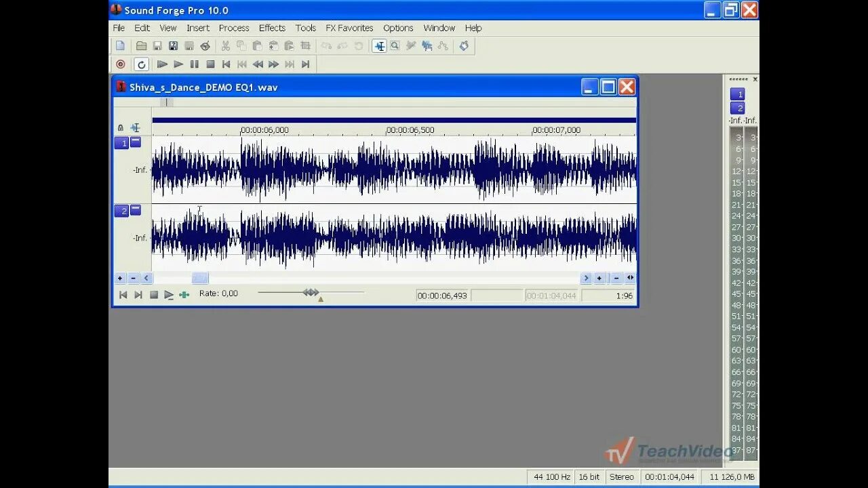The image size is (868, 488).
Task: Click Go to End in the transport toolbar
Action: click(x=305, y=64)
